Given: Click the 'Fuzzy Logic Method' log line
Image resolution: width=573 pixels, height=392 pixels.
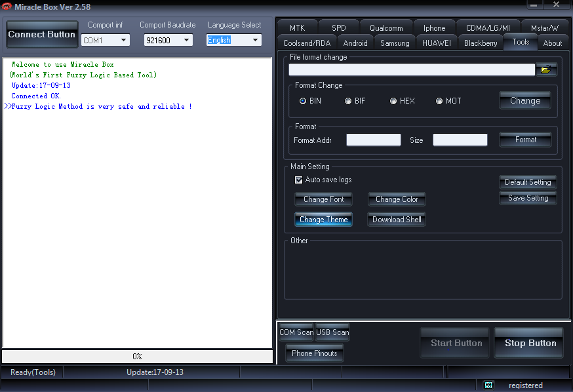Looking at the screenshot, I should coord(98,106).
